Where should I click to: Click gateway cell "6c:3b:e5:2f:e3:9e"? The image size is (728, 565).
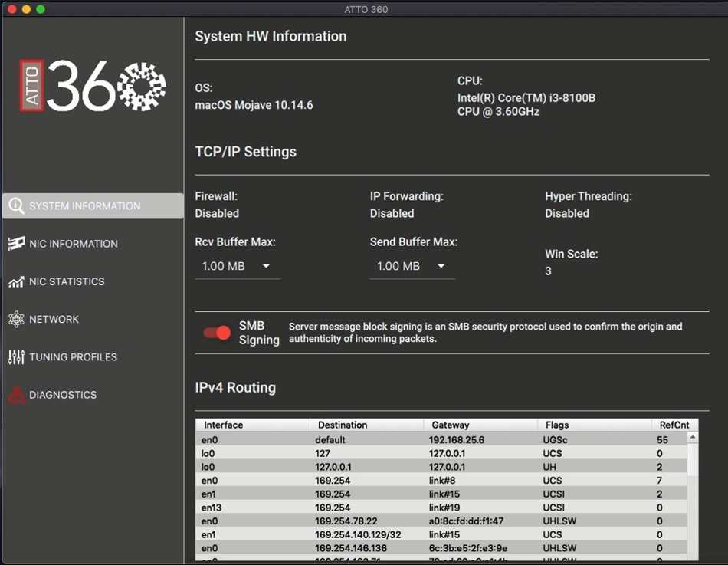[468, 548]
